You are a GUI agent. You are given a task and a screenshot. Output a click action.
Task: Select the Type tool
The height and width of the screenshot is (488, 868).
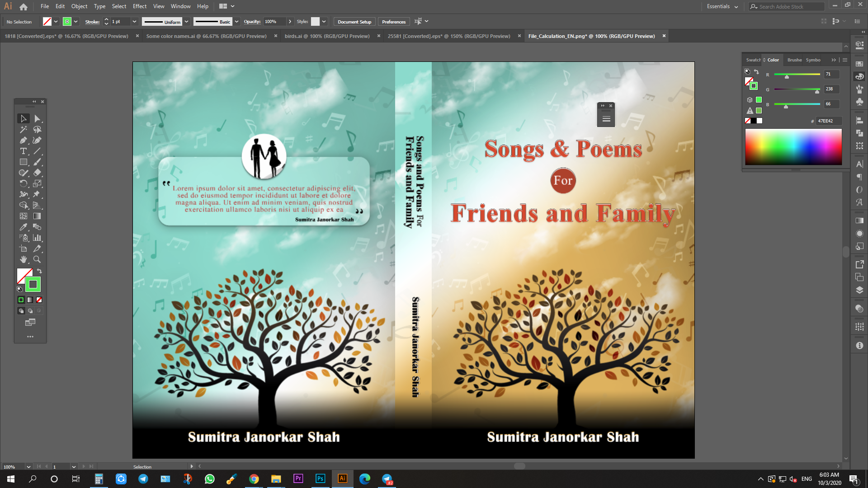(24, 151)
